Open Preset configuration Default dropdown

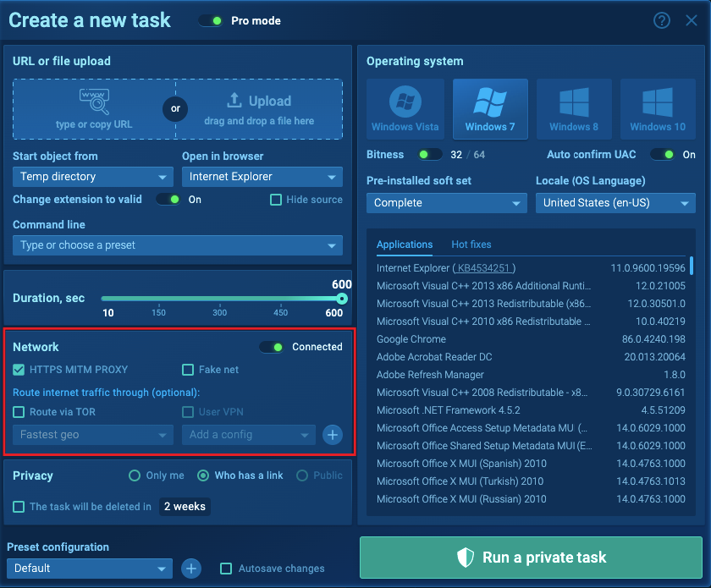(90, 568)
